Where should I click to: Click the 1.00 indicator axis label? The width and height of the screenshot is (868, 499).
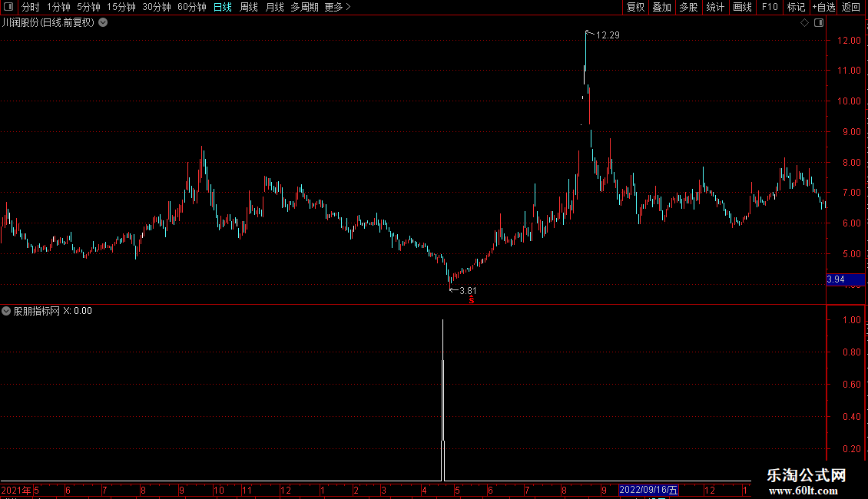coord(851,320)
